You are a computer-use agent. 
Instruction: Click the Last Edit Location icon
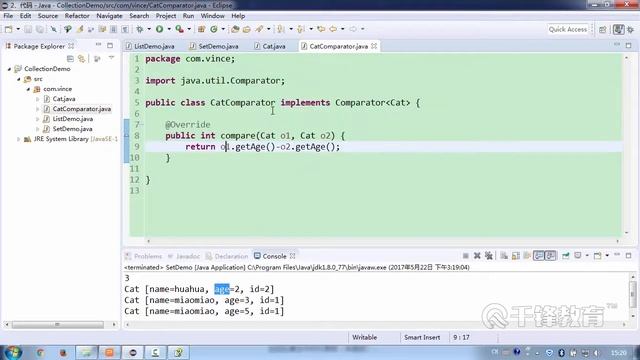[321, 29]
